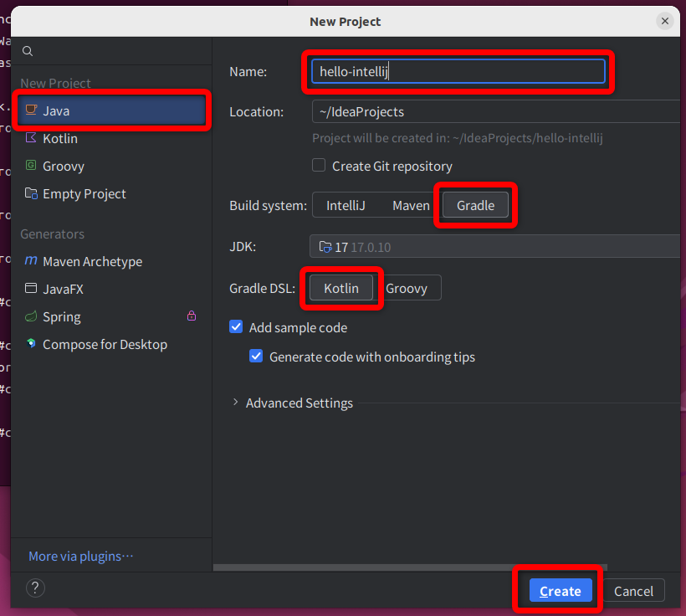Click the Groovy G icon
This screenshot has height=616, width=686.
31,166
